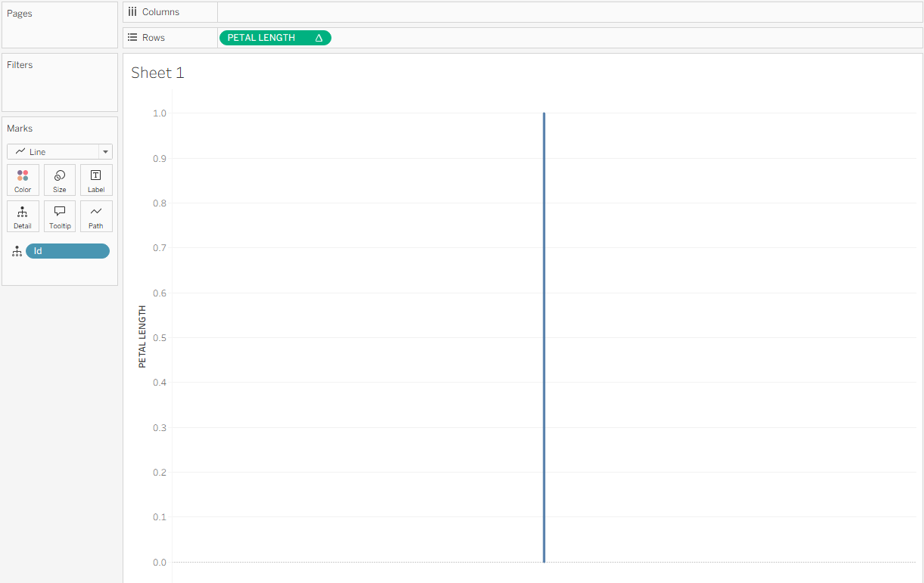Image resolution: width=924 pixels, height=583 pixels.
Task: Click the Sheet 1 title
Action: (157, 73)
